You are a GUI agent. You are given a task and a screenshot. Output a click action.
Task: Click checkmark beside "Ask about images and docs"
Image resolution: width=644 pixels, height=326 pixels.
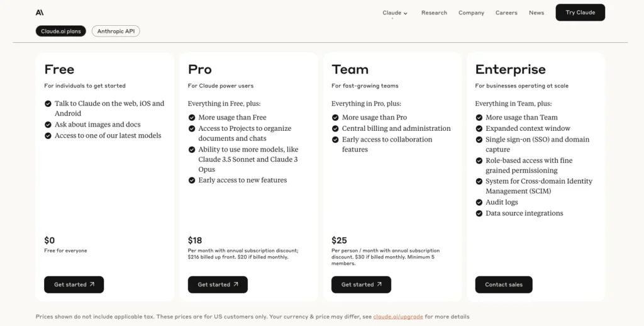[48, 125]
